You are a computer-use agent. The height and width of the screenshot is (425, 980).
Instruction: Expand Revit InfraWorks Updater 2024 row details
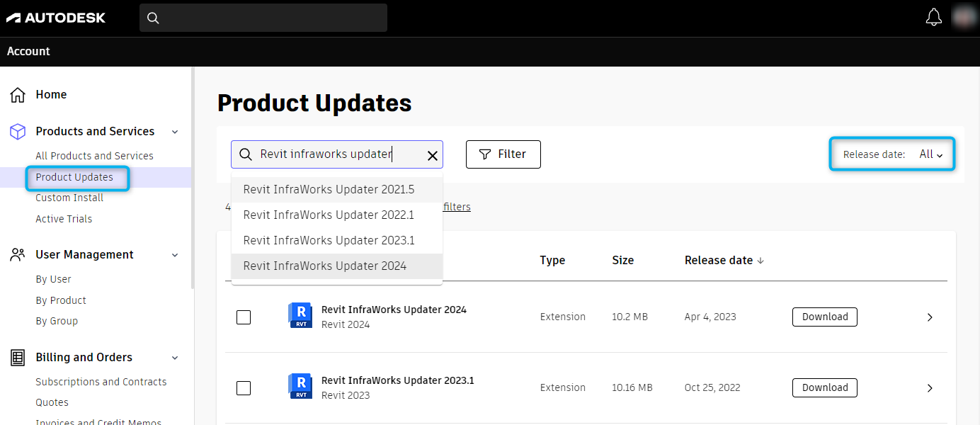click(x=930, y=317)
